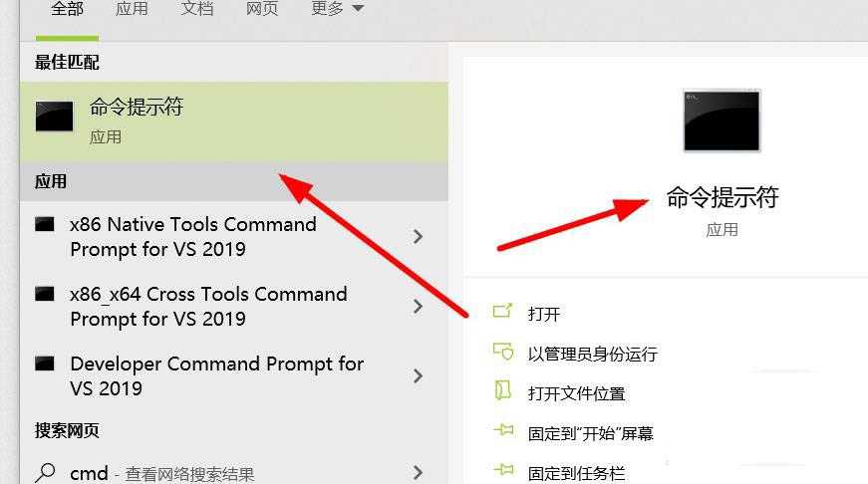Switch to the 文档 tab

(x=197, y=8)
